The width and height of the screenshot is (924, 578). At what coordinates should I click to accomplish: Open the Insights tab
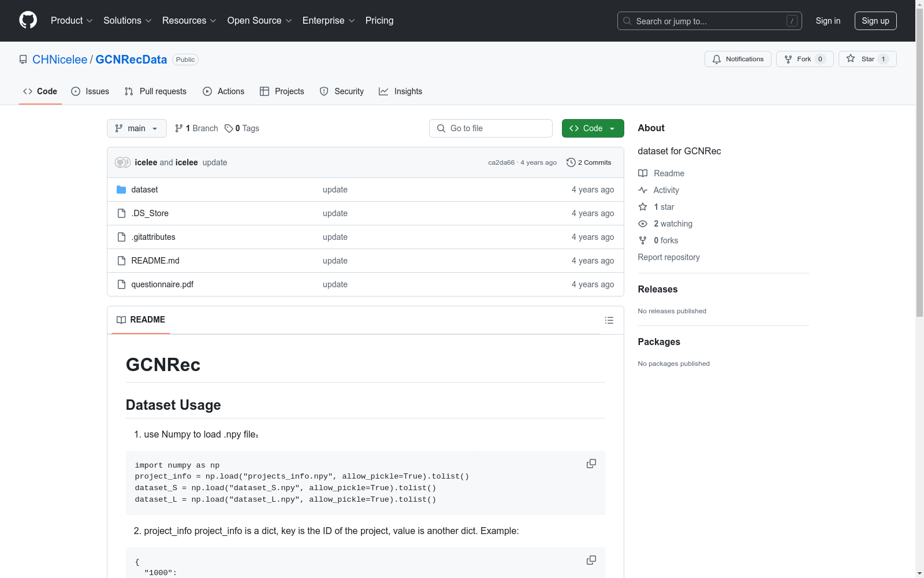pos(401,91)
